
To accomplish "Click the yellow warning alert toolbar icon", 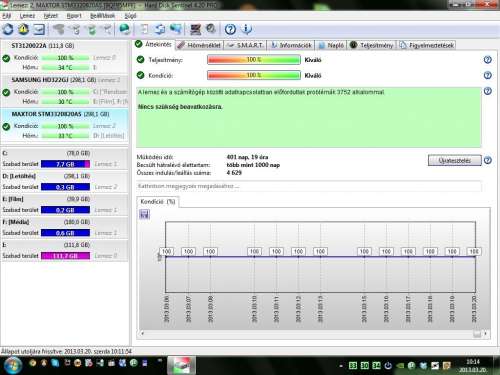I will 24,30.
